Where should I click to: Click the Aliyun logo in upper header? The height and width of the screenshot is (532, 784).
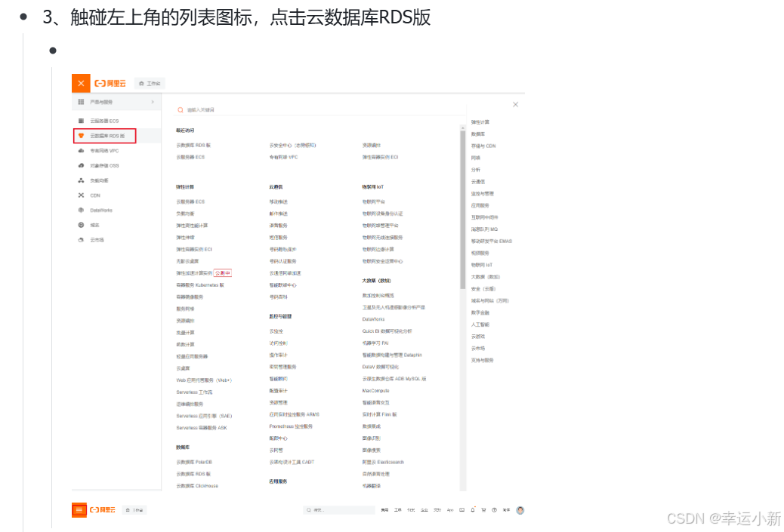point(110,84)
